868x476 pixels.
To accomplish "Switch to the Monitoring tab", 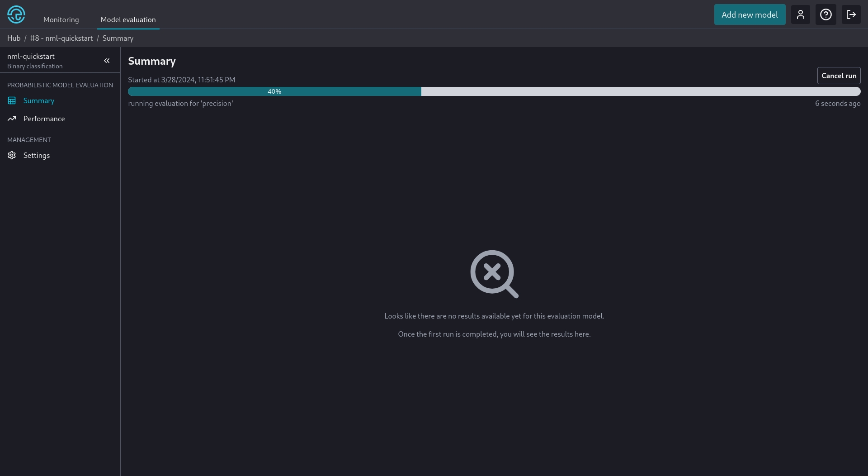I will tap(61, 20).
